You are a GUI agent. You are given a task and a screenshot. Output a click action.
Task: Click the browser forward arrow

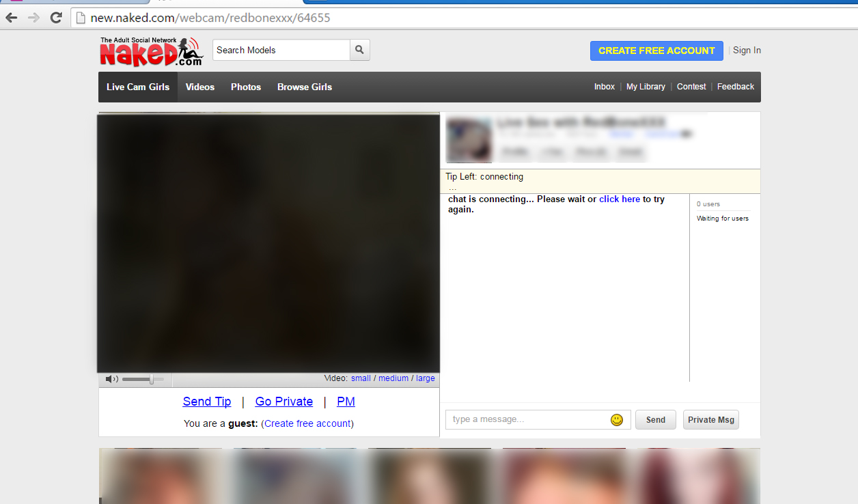33,18
